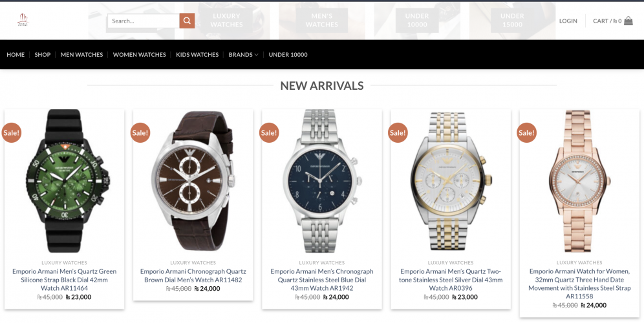Expand the Brands dropdown chevron
The height and width of the screenshot is (323, 644).
[x=256, y=54]
